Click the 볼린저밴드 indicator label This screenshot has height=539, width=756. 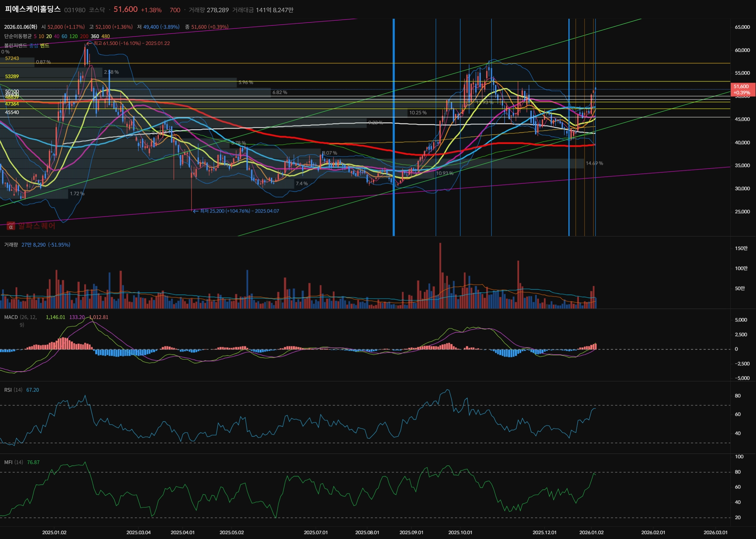[16, 45]
